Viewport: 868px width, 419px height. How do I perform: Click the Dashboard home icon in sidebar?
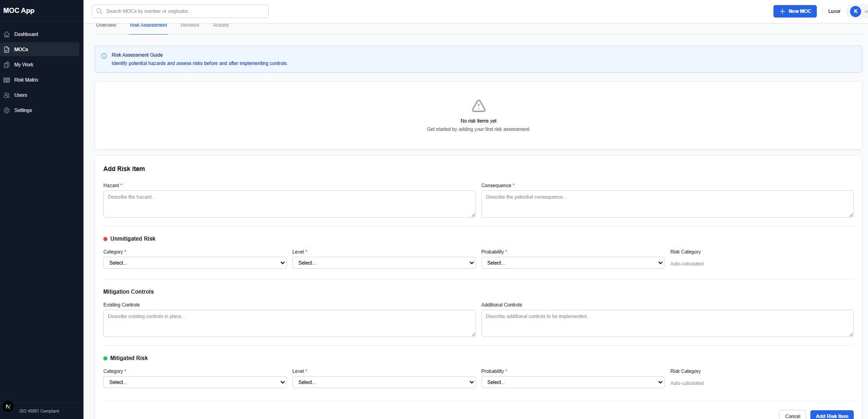click(x=6, y=34)
